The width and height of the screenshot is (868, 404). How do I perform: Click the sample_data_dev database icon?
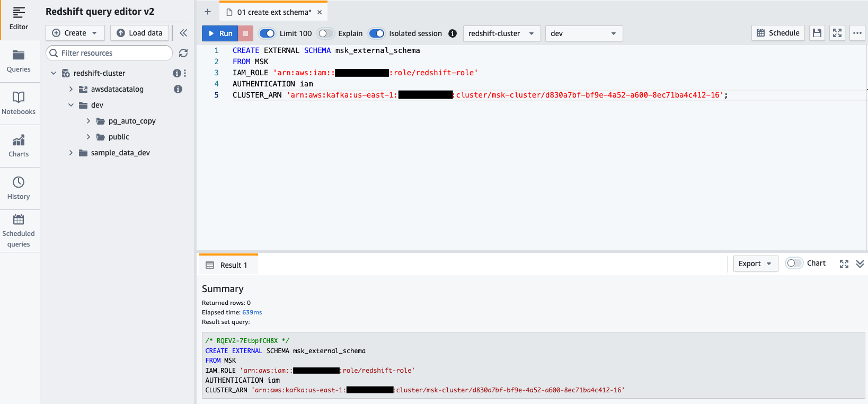pyautogui.click(x=83, y=153)
